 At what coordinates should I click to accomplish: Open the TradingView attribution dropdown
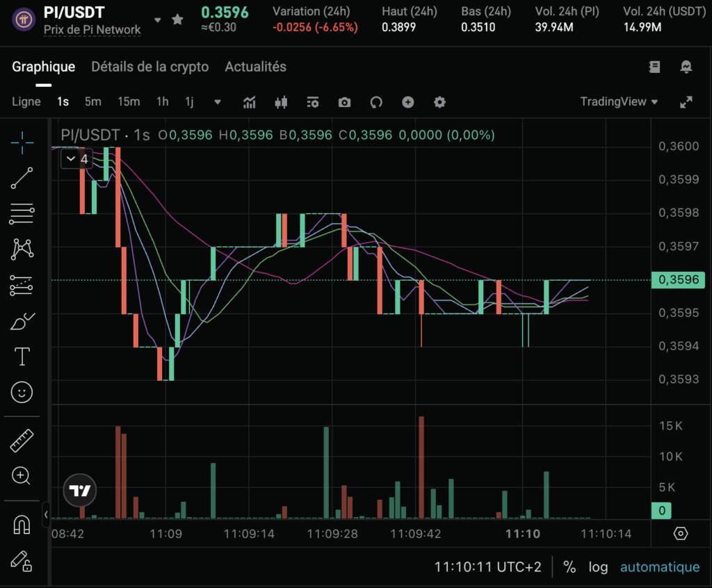pyautogui.click(x=619, y=101)
